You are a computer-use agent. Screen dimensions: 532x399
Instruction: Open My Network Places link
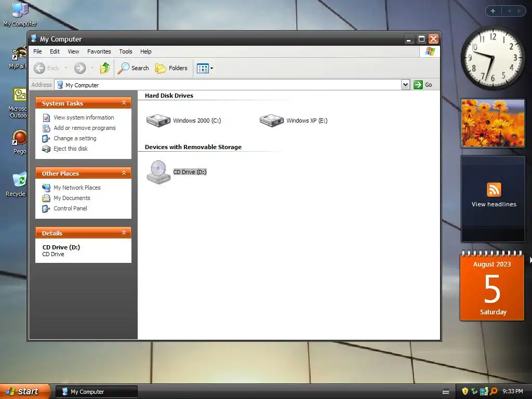pyautogui.click(x=77, y=188)
